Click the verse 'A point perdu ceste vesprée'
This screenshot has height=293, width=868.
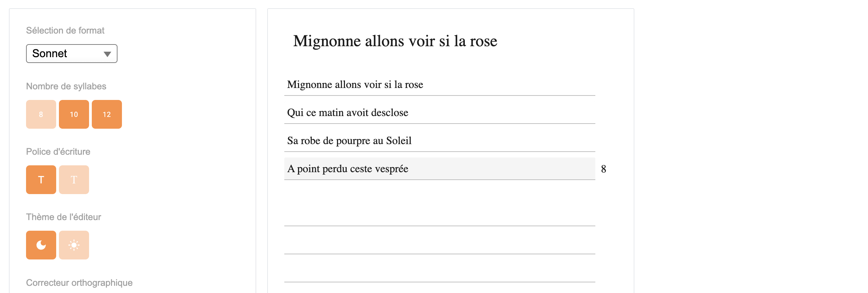coord(440,169)
